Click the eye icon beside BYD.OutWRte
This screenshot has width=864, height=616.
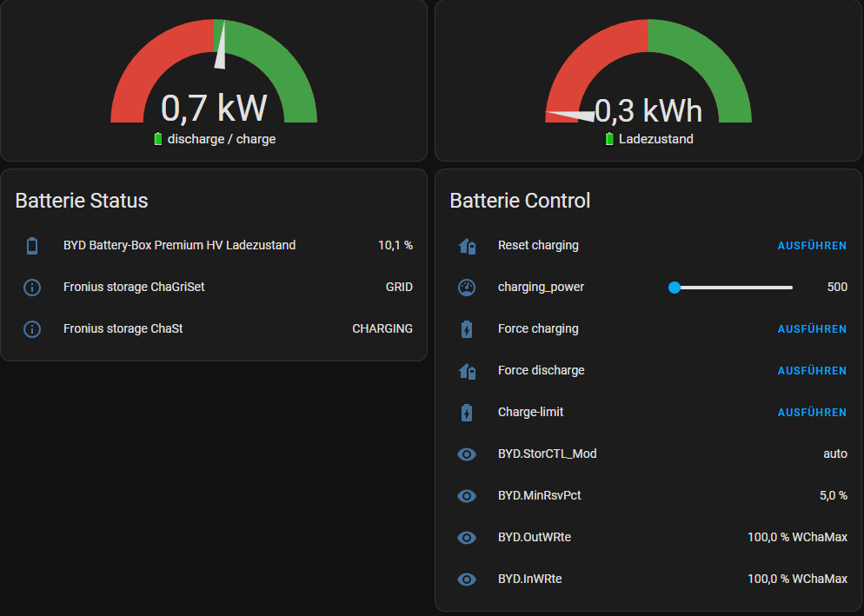[467, 538]
